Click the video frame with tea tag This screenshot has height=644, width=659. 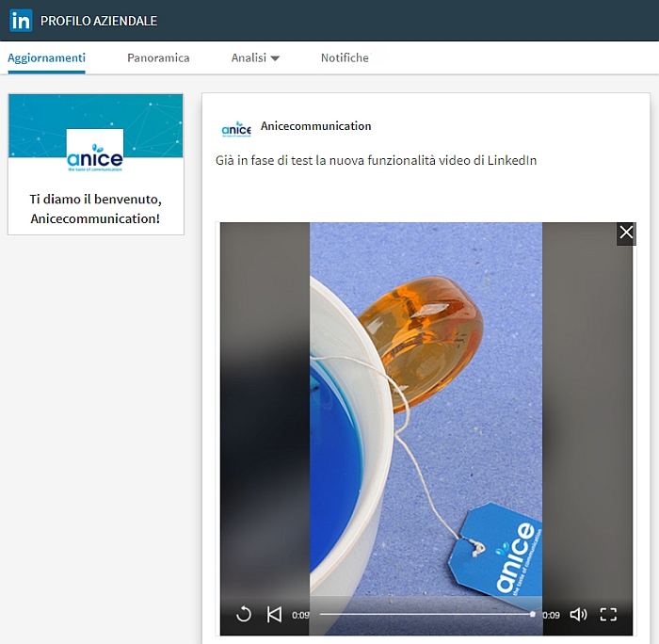[426, 428]
